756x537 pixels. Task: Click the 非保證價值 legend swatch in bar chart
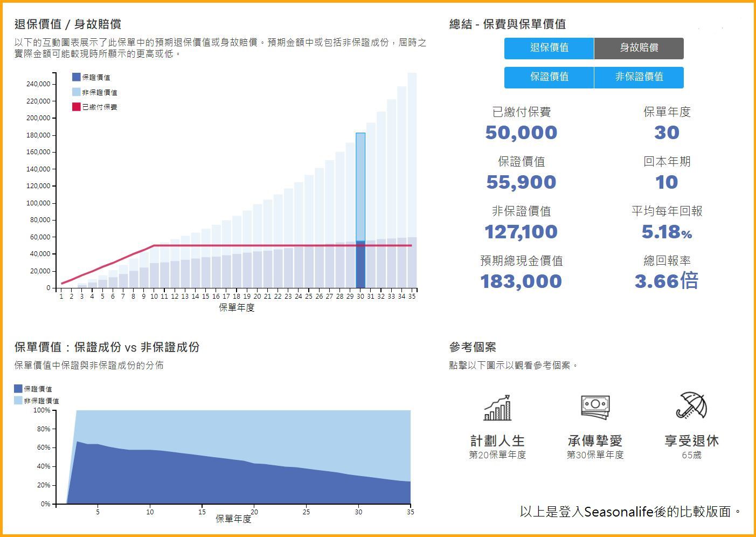point(77,92)
